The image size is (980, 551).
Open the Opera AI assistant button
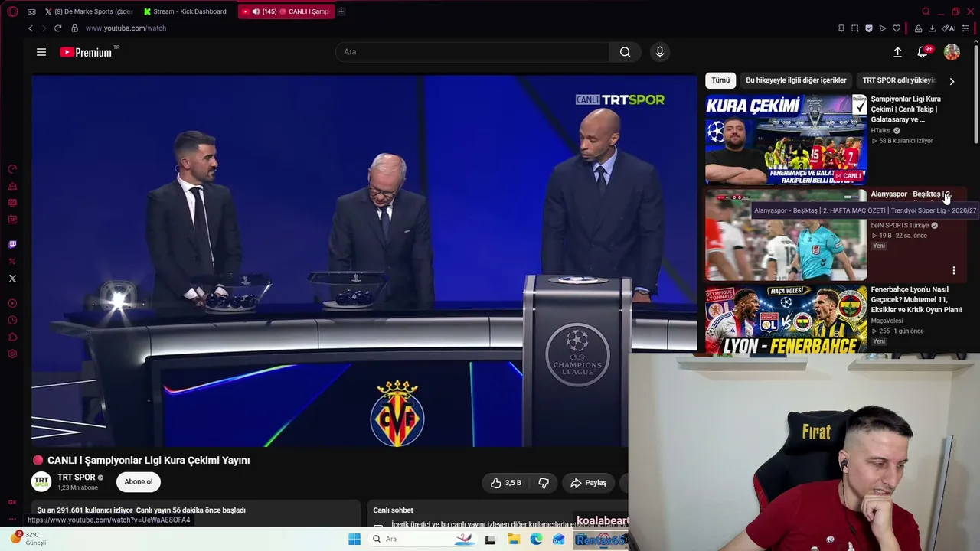pyautogui.click(x=949, y=28)
